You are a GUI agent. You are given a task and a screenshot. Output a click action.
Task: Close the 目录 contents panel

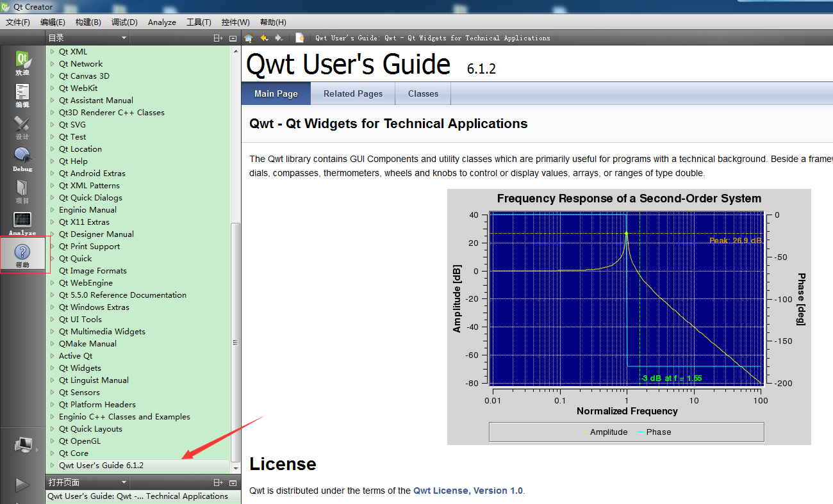pos(233,38)
